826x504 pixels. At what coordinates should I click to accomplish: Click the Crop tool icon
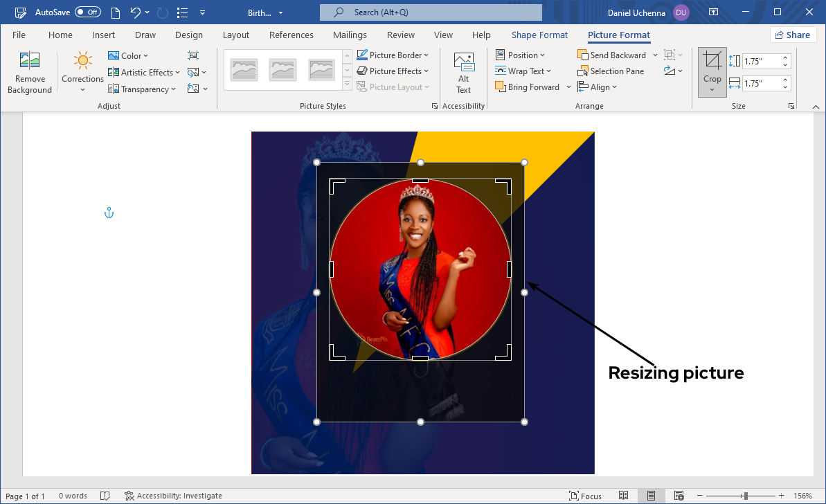point(712,62)
